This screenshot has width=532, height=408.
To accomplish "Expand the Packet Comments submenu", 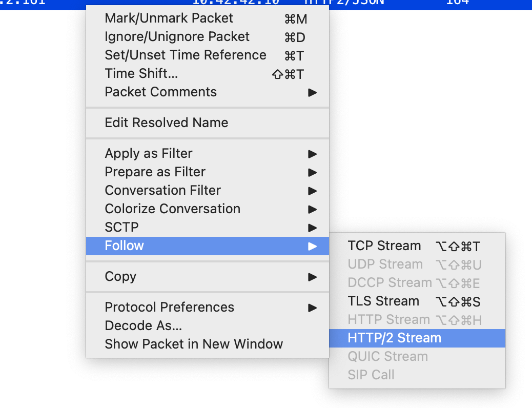I will tap(160, 92).
